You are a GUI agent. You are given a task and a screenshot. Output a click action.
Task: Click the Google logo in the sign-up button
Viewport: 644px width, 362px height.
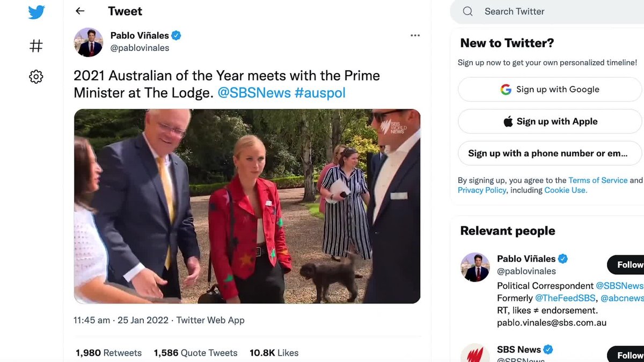tap(505, 89)
